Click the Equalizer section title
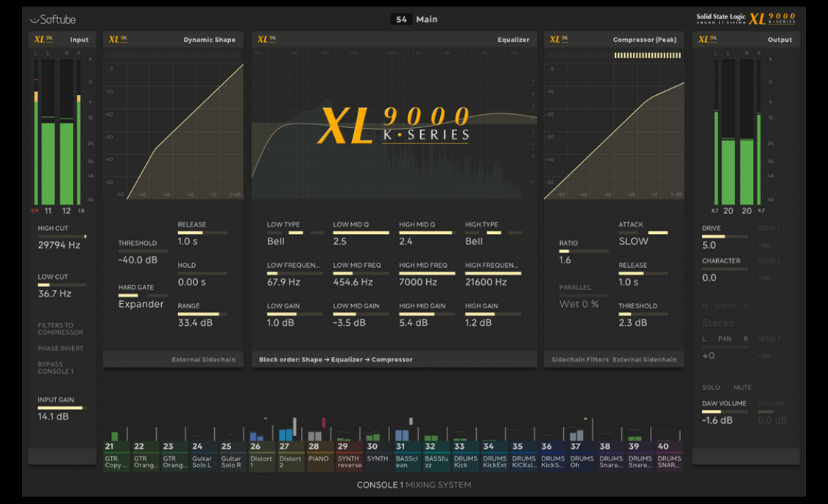The image size is (828, 504). (513, 40)
